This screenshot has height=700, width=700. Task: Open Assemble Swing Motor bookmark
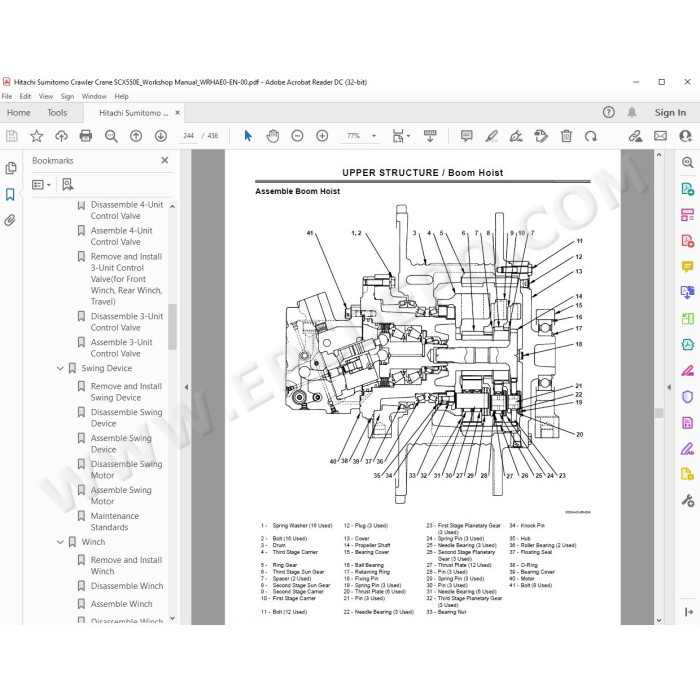click(x=121, y=496)
